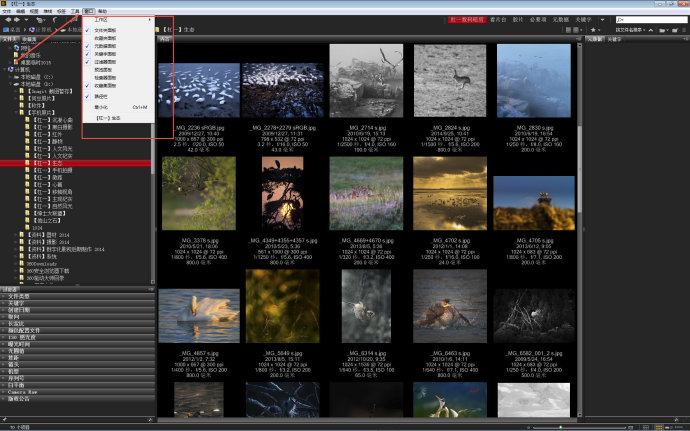Switch to the 必要项 workspace
The width and height of the screenshot is (690, 431).
point(538,20)
